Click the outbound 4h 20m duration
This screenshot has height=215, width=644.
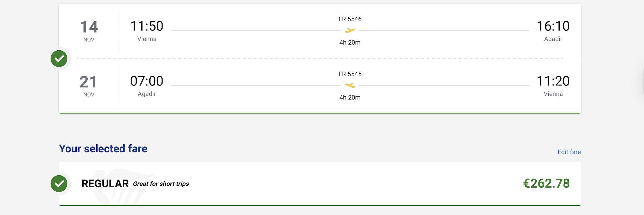point(350,43)
